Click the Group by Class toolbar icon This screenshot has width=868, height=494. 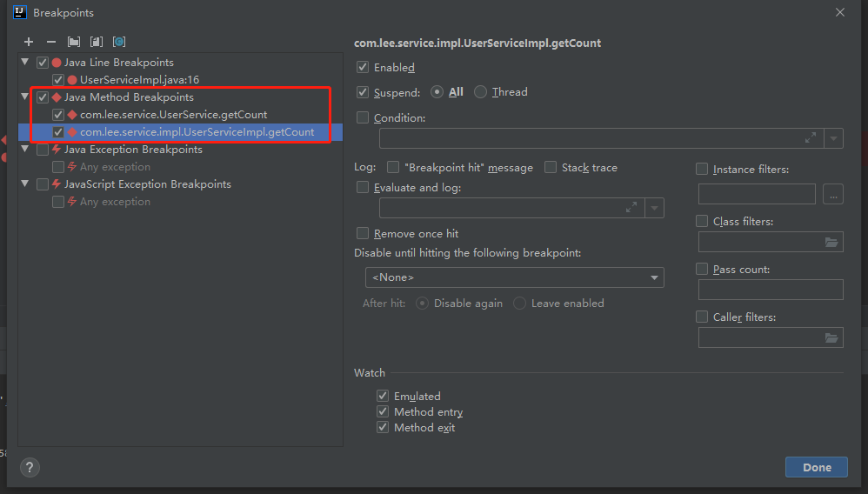tap(119, 42)
